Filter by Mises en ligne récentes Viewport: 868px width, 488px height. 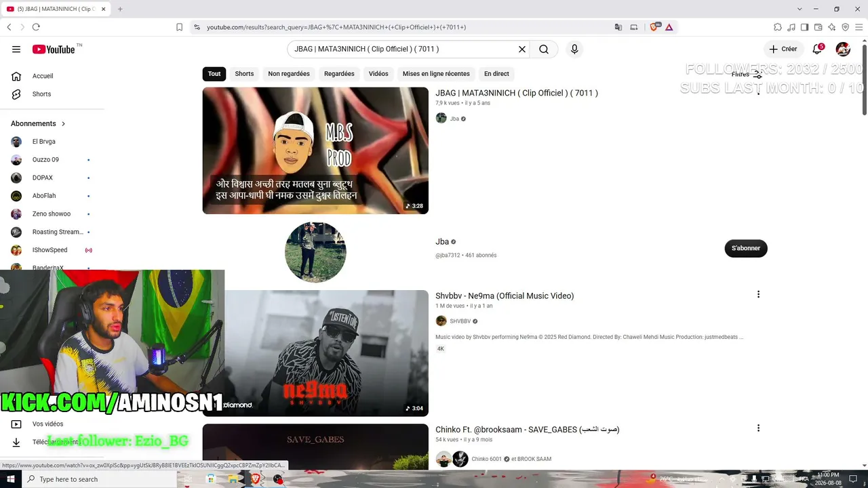[x=436, y=74]
